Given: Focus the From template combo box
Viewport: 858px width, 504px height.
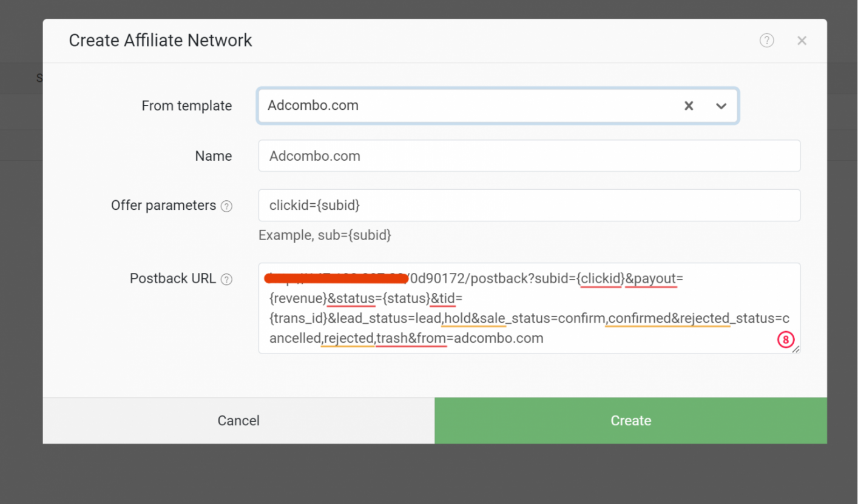Looking at the screenshot, I should (498, 106).
